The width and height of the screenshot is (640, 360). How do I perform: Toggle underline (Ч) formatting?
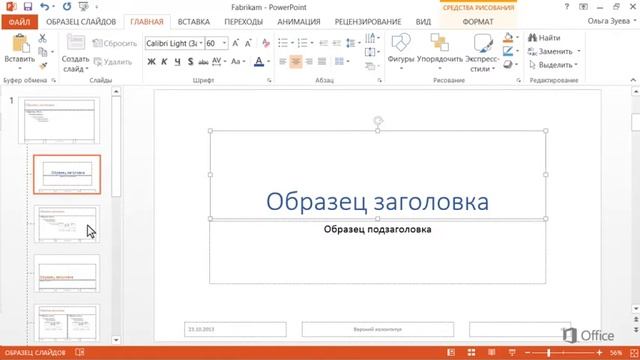tap(177, 62)
